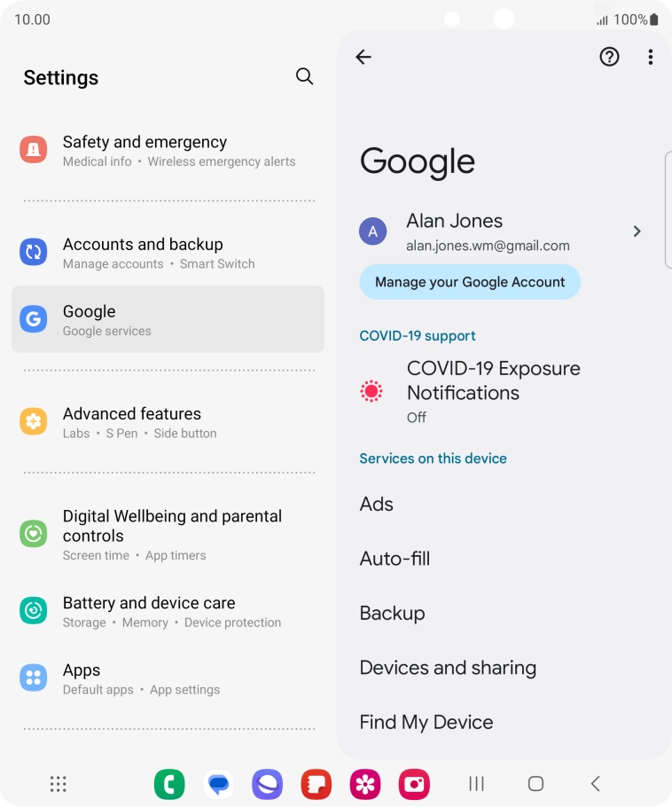Tap the recent apps navigation button
Viewport: 672px width, 807px height.
point(476,784)
